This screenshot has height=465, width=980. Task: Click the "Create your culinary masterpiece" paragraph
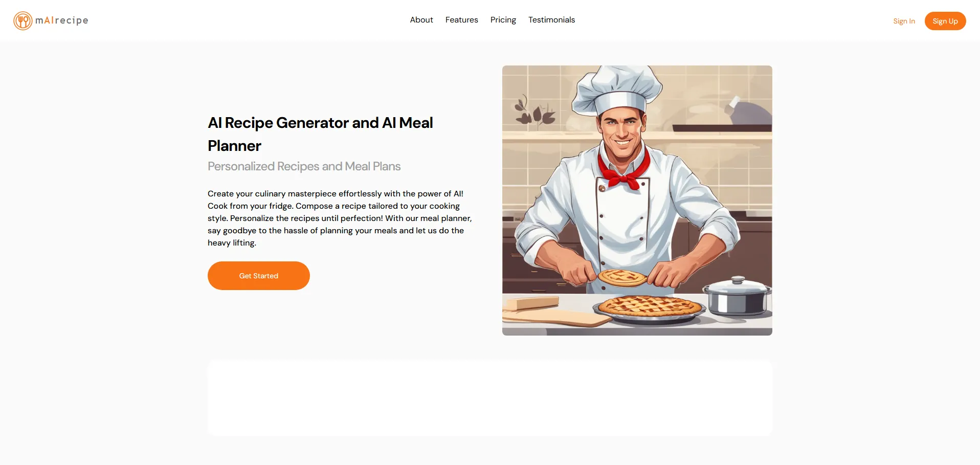(340, 218)
